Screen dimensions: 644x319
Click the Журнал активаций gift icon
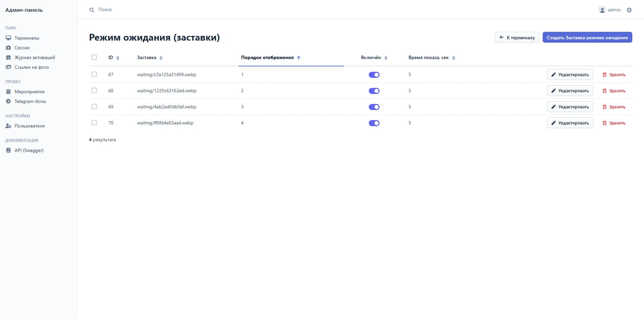point(8,58)
